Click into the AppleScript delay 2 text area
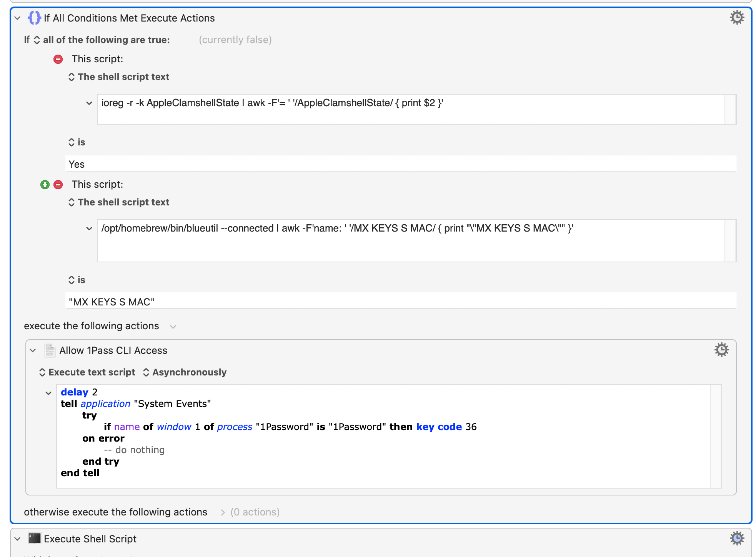 (383, 436)
